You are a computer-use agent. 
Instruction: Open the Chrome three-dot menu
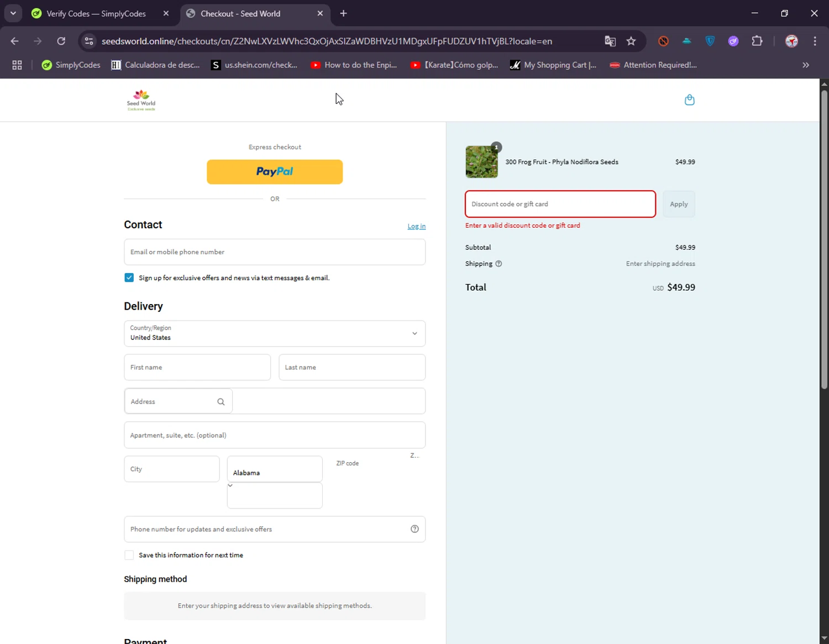(x=815, y=41)
